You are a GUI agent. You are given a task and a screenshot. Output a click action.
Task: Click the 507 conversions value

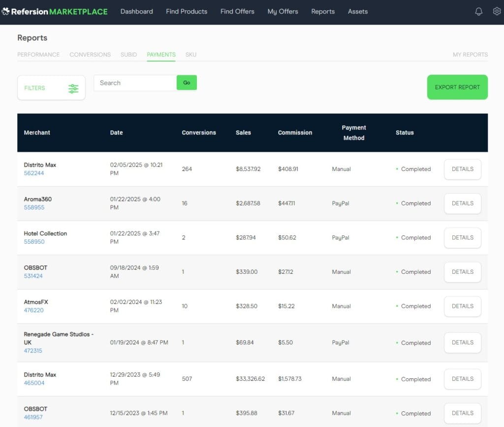click(187, 379)
